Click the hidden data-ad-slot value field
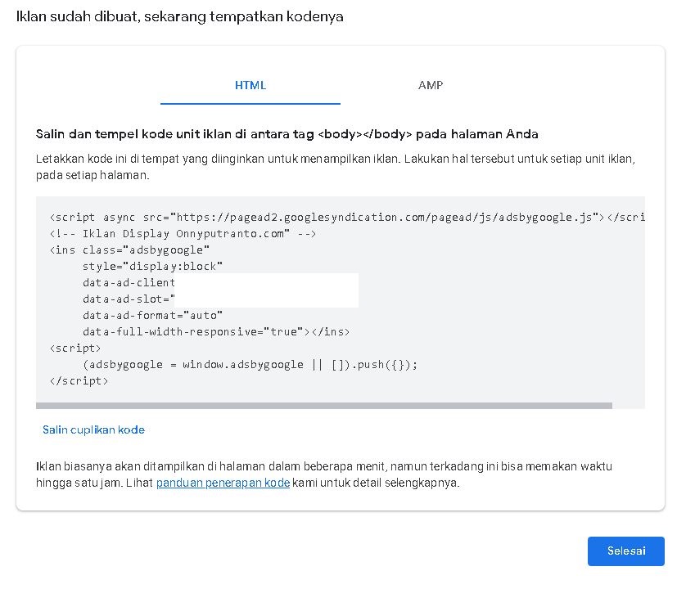 click(266, 297)
